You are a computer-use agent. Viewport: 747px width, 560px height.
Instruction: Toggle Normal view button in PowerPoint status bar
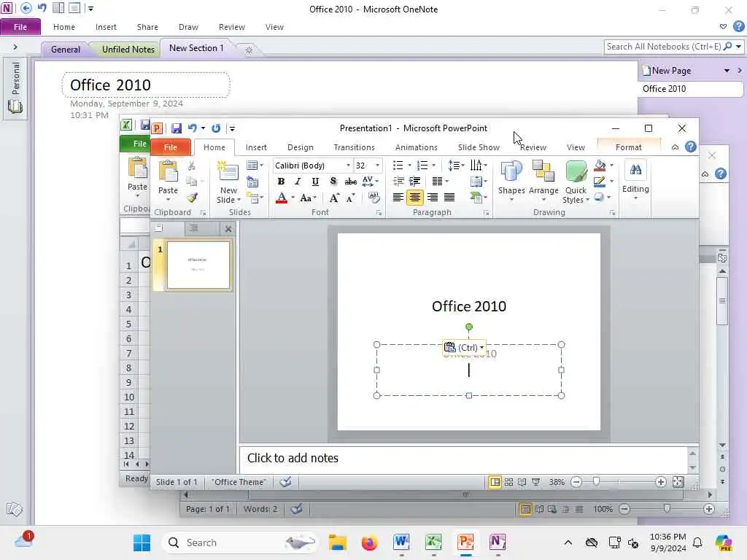(495, 482)
